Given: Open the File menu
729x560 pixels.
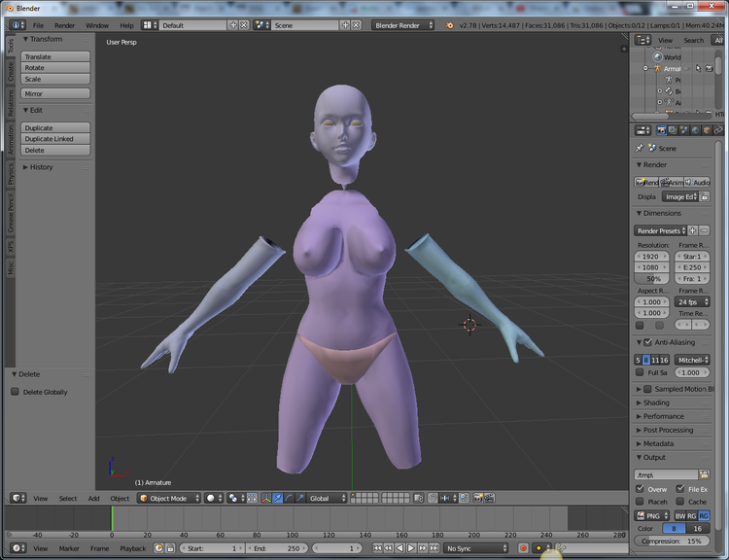Looking at the screenshot, I should (38, 25).
